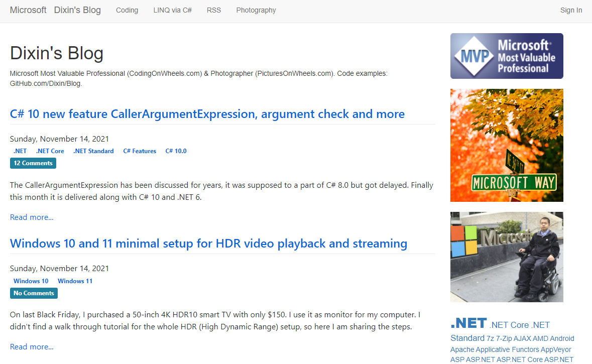Click the CallerArgumentExpression summary paragraph
Image resolution: width=592 pixels, height=364 pixels.
221,191
